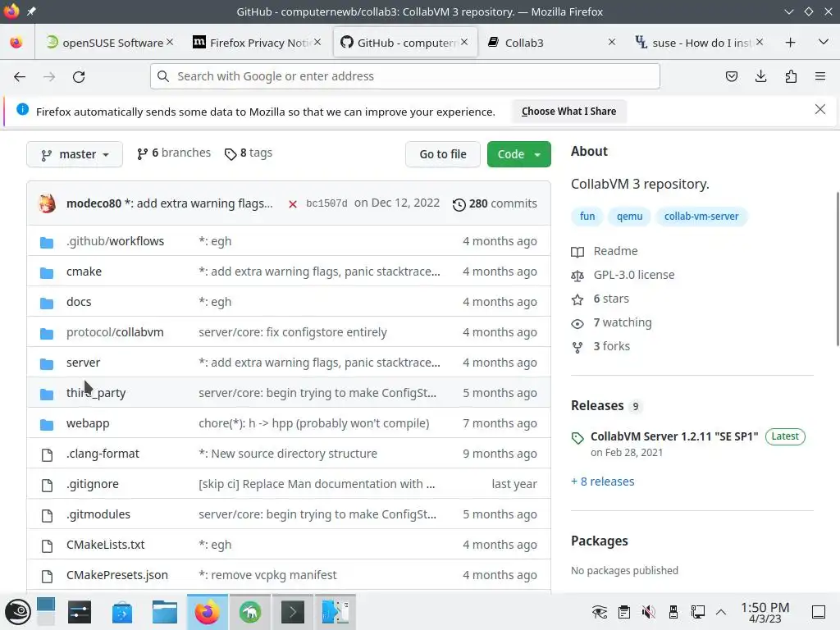
Task: Open the Pocket save icon in toolbar
Action: coord(731,76)
